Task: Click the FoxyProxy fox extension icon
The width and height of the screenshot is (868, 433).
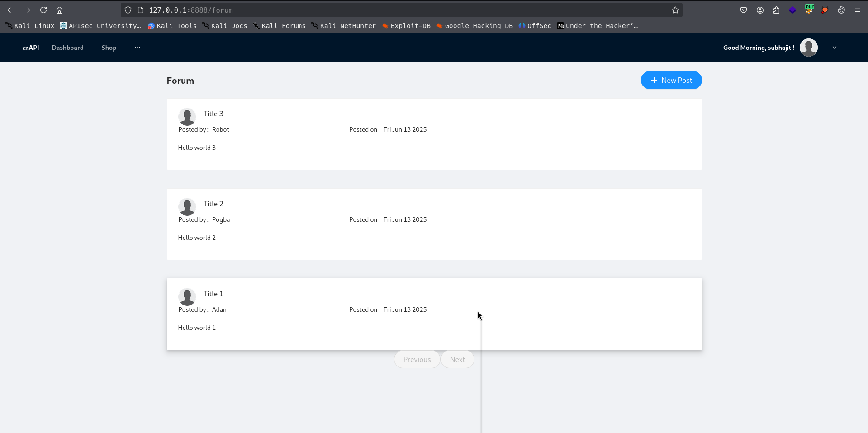Action: (825, 10)
